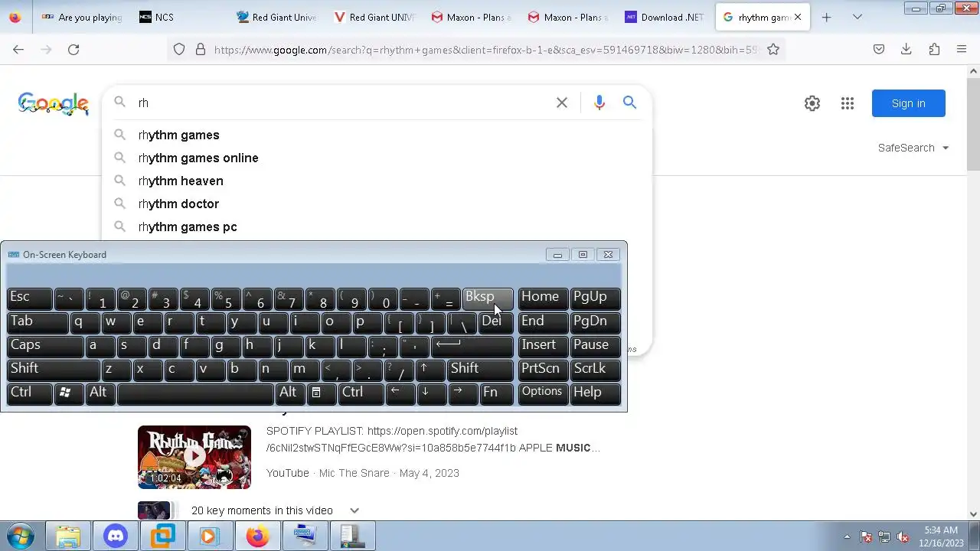Toggle Caps lock on the On-Screen Keyboard
Viewport: 980px width, 551px height.
pyautogui.click(x=45, y=346)
